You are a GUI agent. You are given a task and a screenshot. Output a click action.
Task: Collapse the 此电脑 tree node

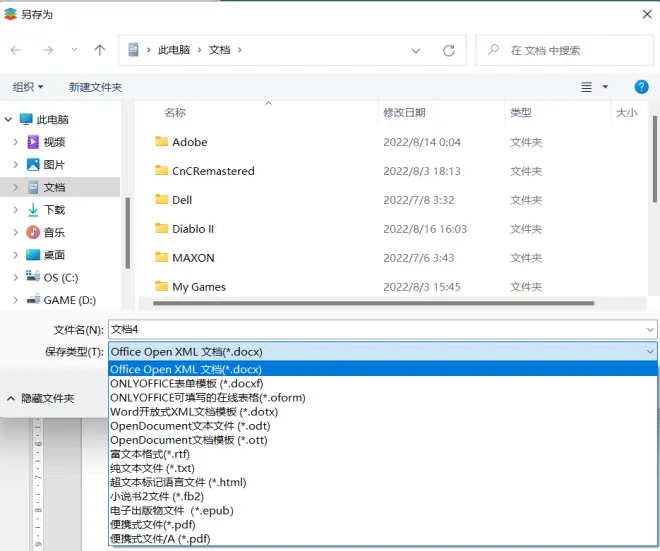[8, 120]
